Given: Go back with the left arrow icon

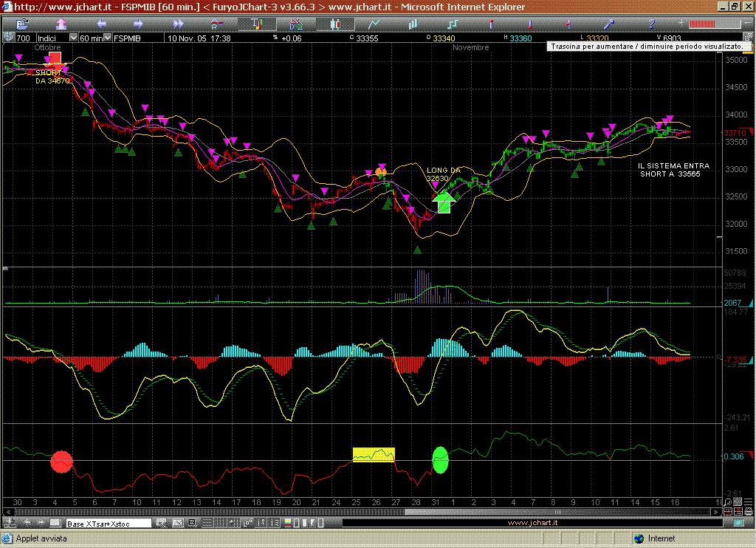Looking at the screenshot, I should pos(101,24).
